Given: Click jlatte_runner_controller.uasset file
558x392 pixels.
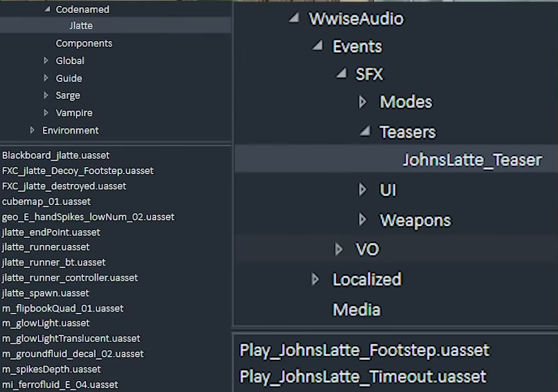Looking at the screenshot, I should pyautogui.click(x=70, y=278).
